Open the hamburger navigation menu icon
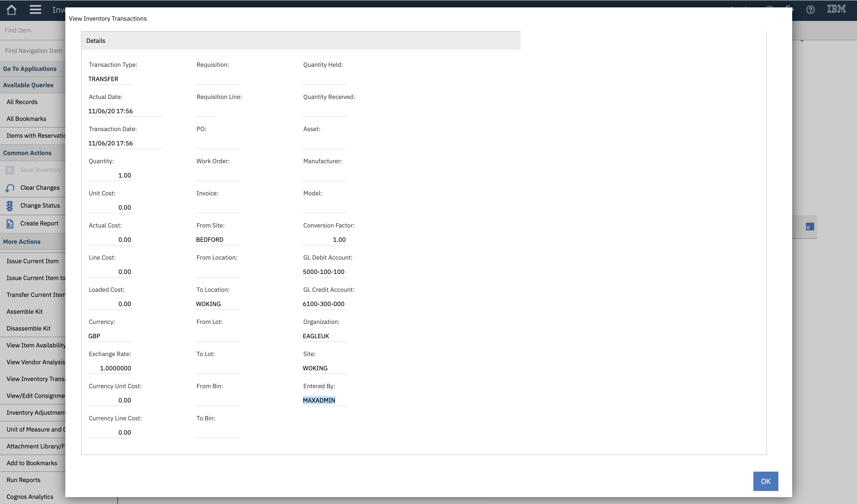 point(35,9)
